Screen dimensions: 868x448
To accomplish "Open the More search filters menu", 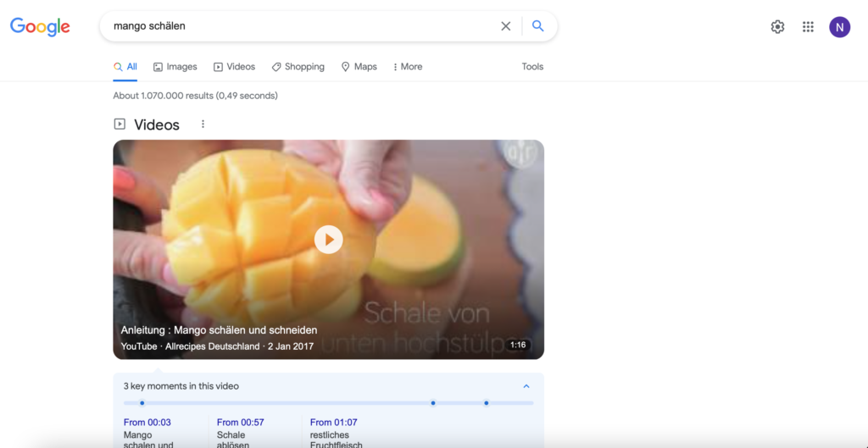I will pyautogui.click(x=408, y=66).
